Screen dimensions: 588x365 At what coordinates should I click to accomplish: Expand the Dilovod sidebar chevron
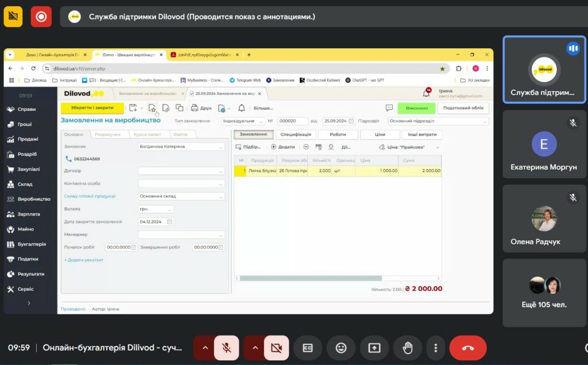coord(29,303)
